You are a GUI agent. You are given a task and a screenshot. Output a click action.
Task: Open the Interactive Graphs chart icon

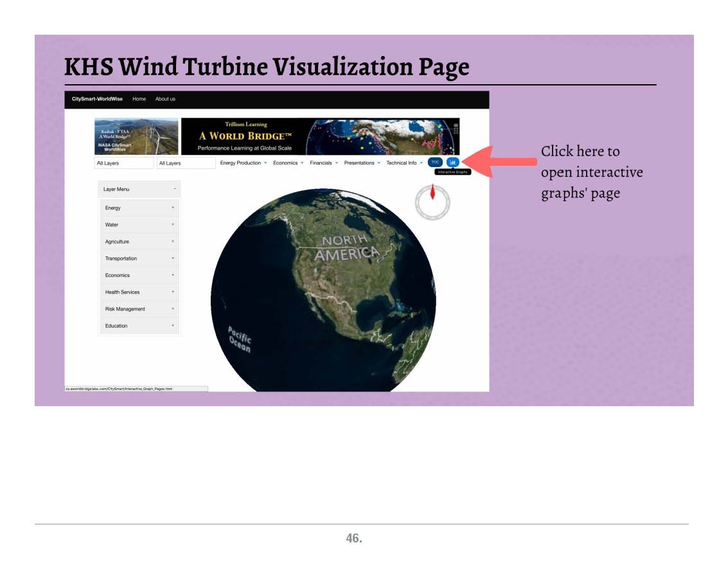click(452, 162)
